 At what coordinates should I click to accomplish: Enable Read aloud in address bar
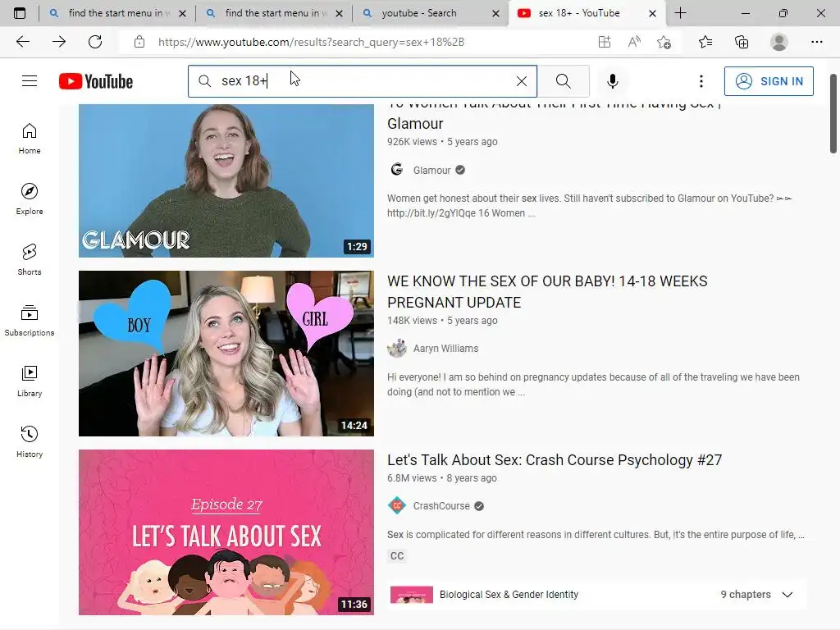[634, 42]
